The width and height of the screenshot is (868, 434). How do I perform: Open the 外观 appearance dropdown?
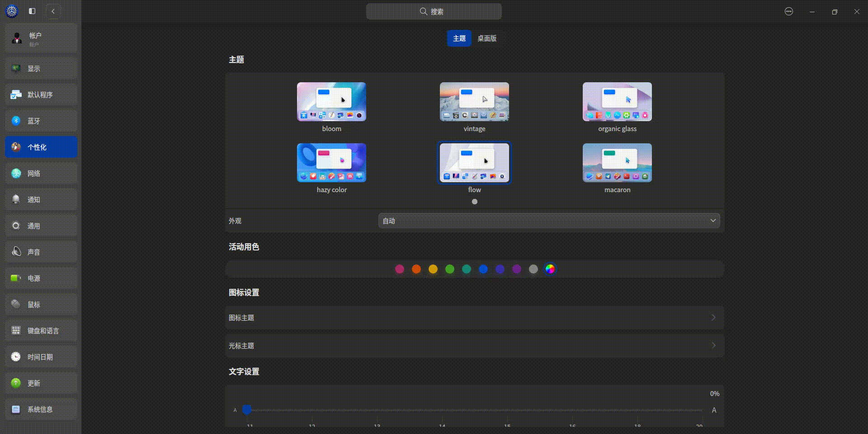(x=548, y=221)
